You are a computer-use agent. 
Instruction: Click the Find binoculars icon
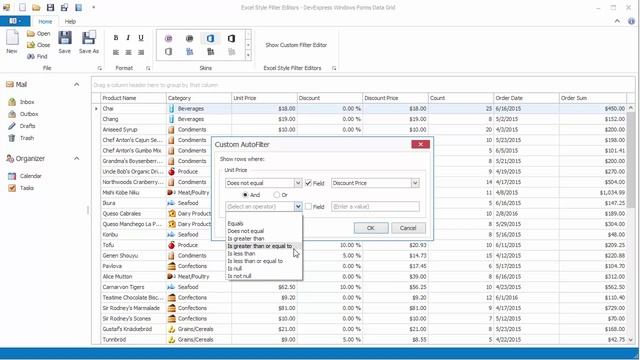pos(31,56)
